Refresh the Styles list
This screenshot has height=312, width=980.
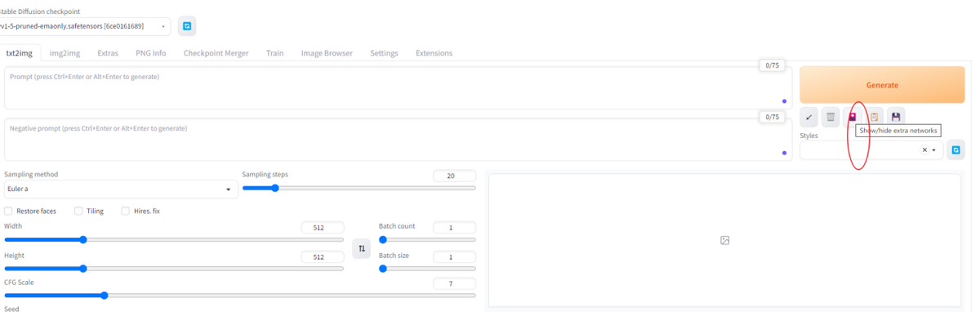pos(955,150)
